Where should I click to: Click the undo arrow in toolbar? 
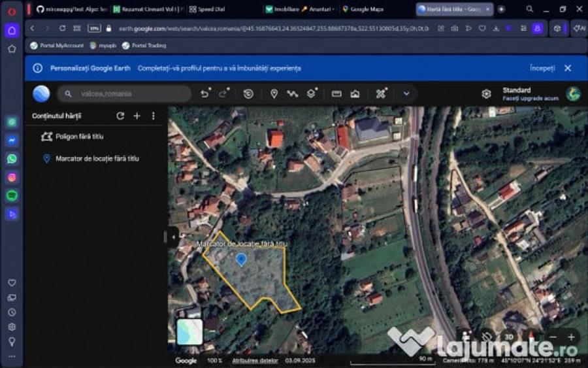click(204, 93)
